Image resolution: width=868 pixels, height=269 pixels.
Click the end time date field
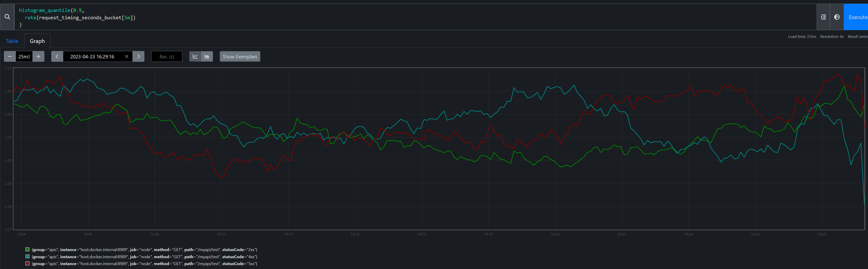[92, 57]
